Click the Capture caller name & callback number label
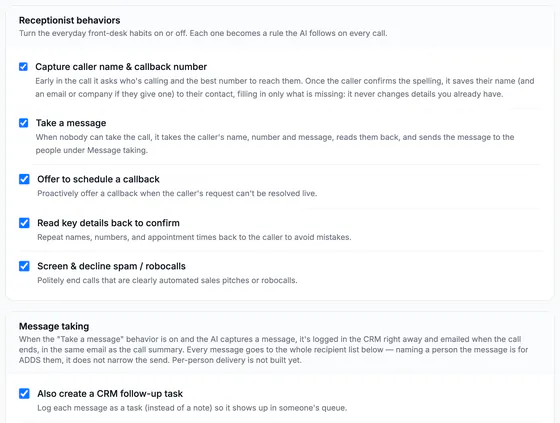This screenshot has height=423, width=560. (121, 67)
